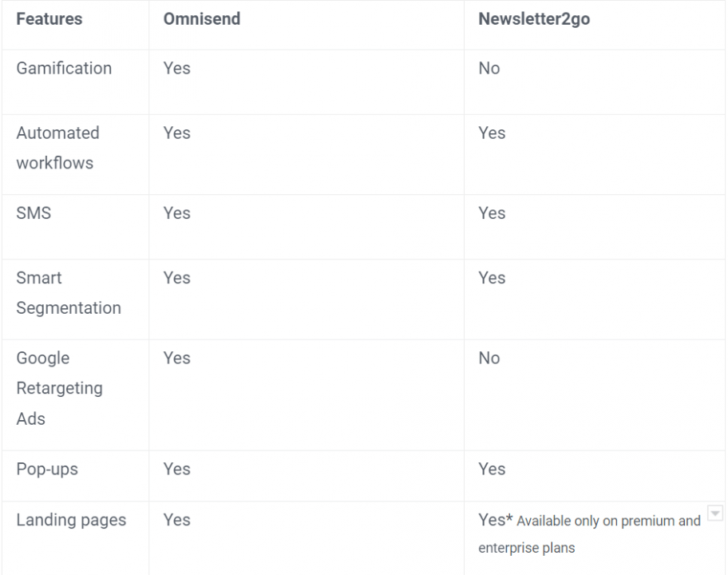
Task: Select Omnisend's Yes value for SMS
Action: pyautogui.click(x=176, y=213)
